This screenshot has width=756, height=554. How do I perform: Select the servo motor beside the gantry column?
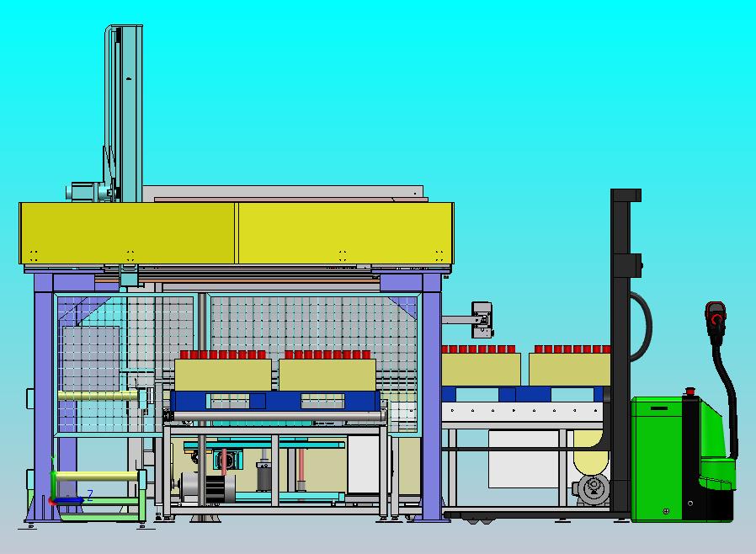pos(88,191)
